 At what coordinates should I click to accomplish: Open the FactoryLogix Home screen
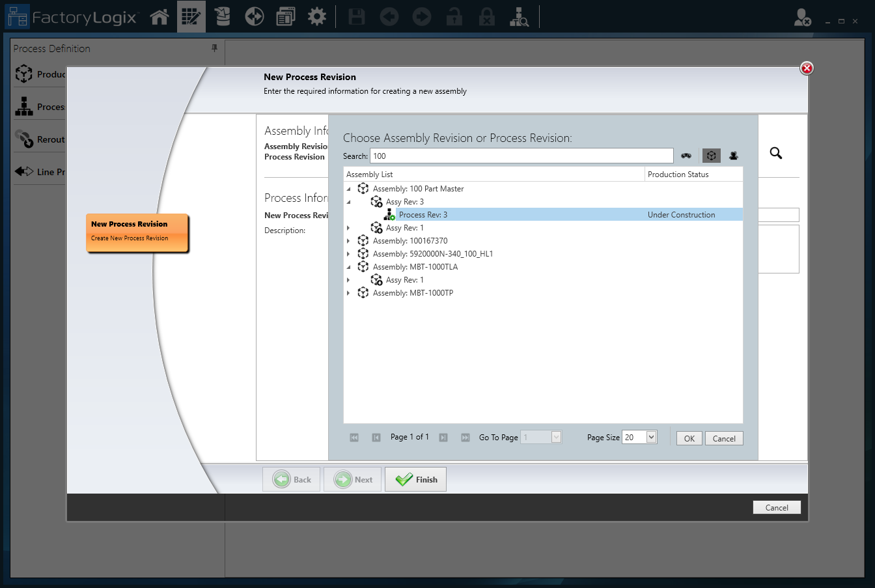(160, 16)
